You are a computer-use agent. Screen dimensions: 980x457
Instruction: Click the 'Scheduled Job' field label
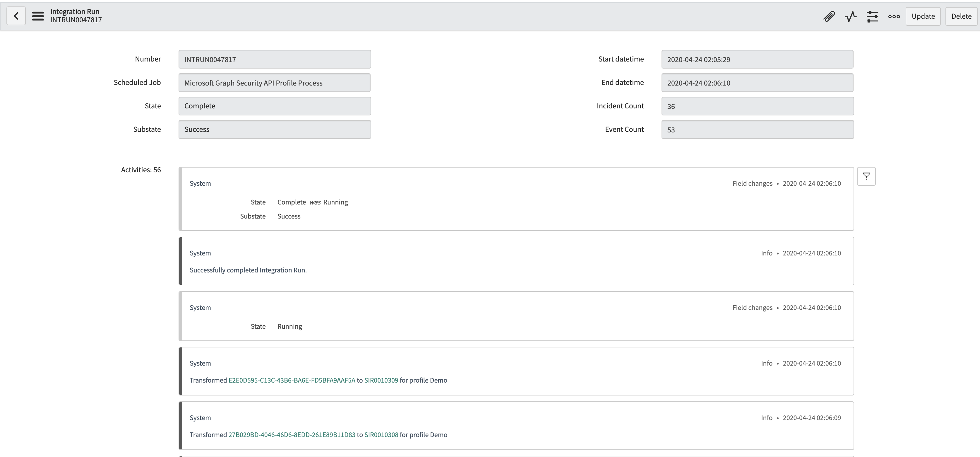pos(137,83)
